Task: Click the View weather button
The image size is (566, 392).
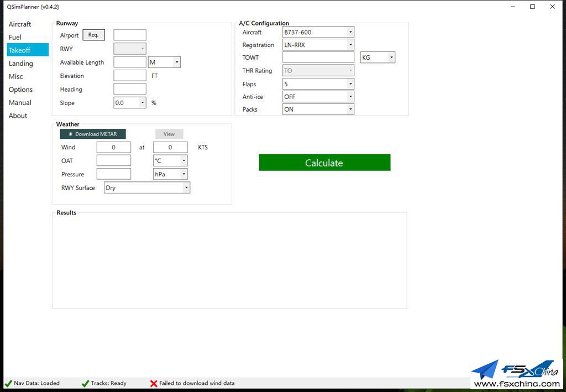Action: tap(169, 134)
